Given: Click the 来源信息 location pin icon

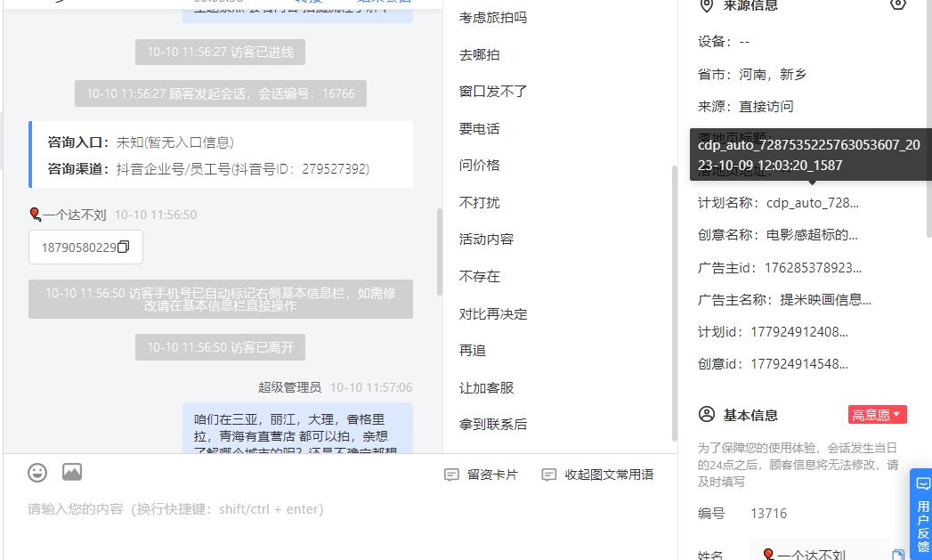Looking at the screenshot, I should point(706,5).
